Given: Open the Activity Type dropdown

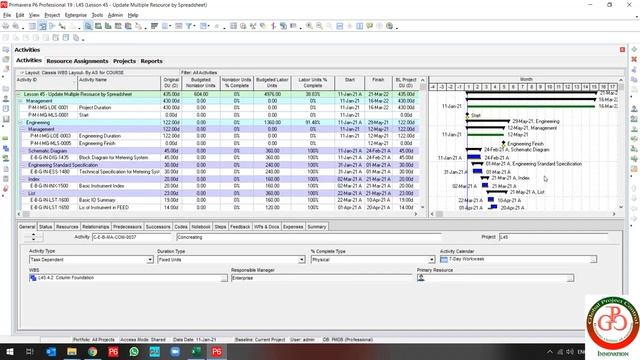Looking at the screenshot, I should [x=150, y=260].
